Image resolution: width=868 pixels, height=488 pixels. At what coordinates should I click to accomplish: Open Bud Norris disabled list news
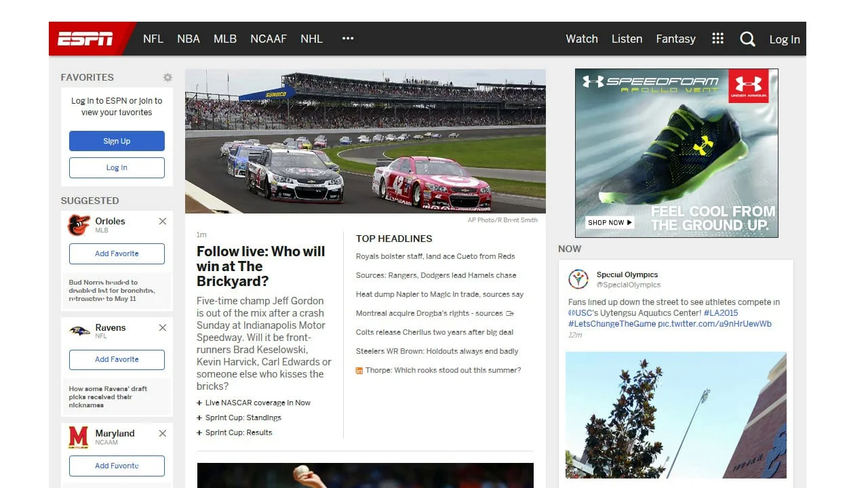(x=112, y=291)
